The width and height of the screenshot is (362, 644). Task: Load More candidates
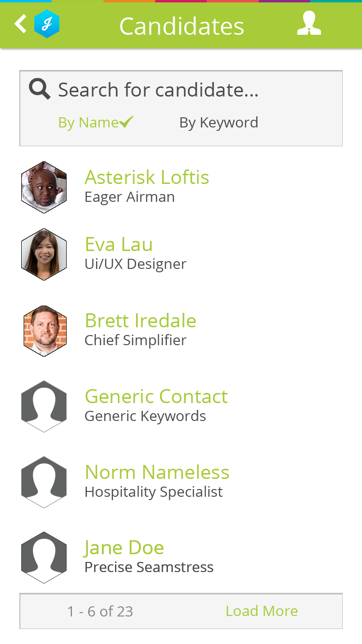point(262,611)
